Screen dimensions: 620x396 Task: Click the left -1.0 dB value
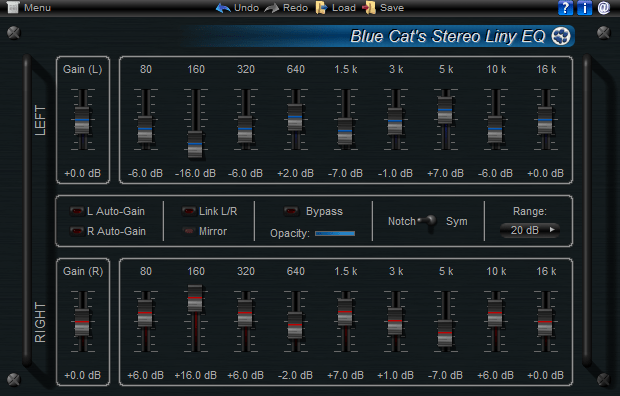[395, 173]
